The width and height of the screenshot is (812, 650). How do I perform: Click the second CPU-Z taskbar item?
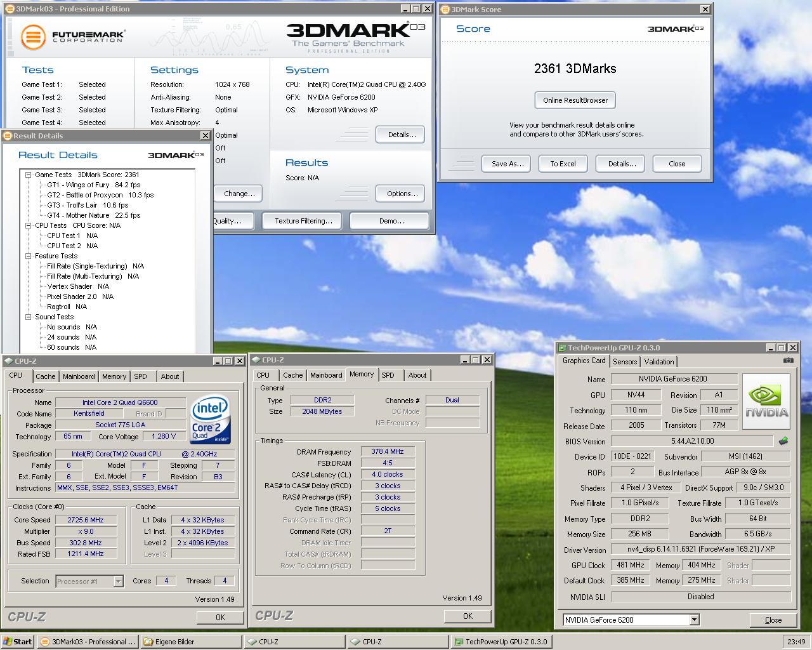(x=398, y=642)
